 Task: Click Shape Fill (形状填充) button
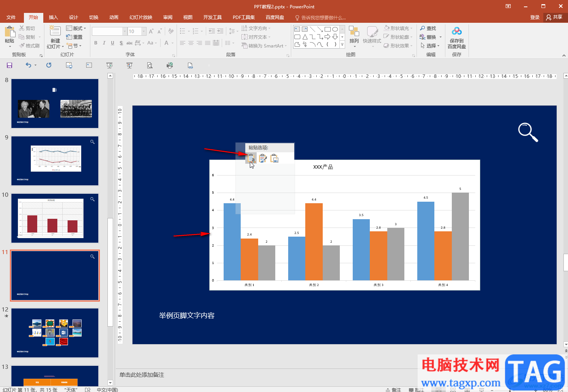click(x=398, y=28)
